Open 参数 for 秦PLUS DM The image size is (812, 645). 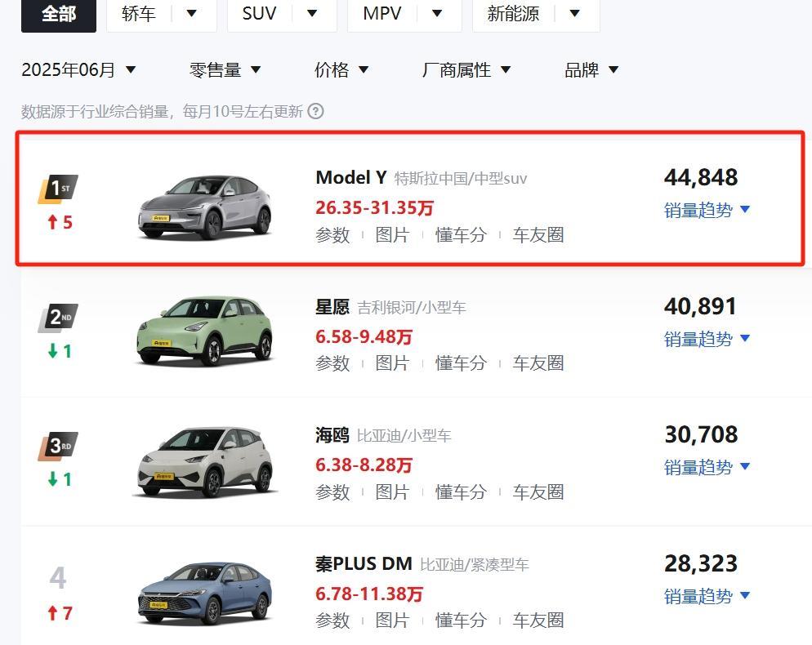(x=332, y=621)
